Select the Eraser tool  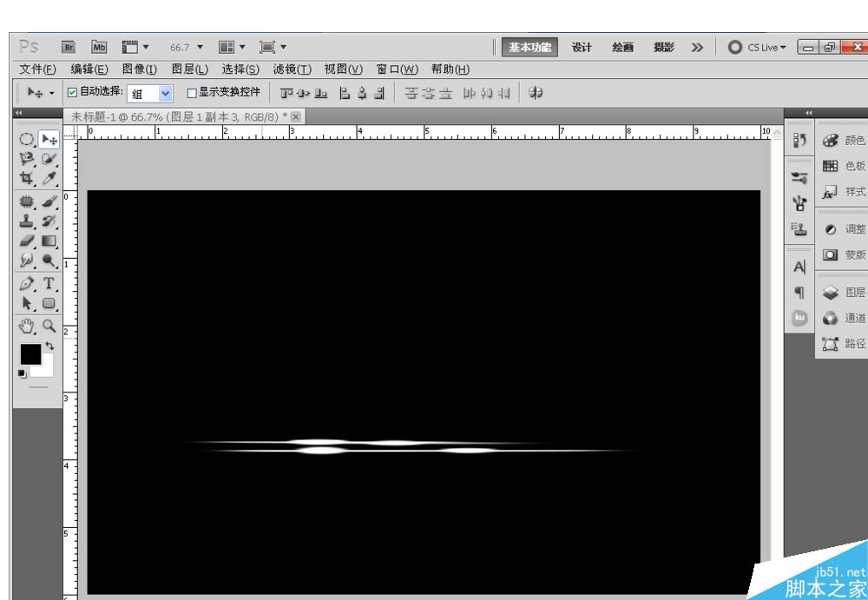(x=26, y=241)
